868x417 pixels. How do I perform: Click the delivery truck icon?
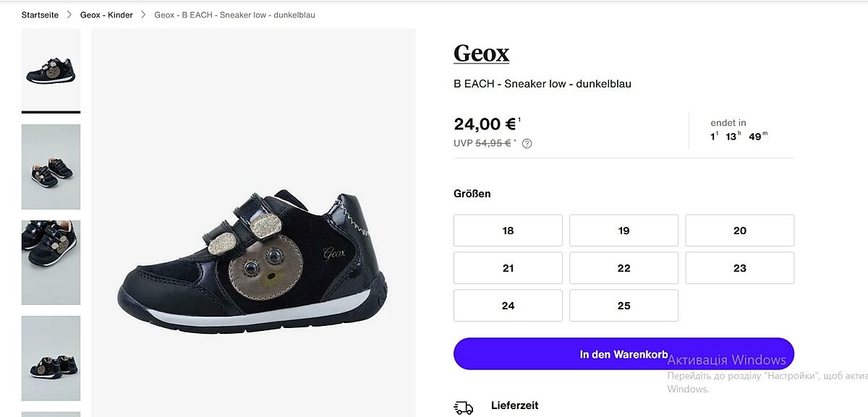[463, 408]
